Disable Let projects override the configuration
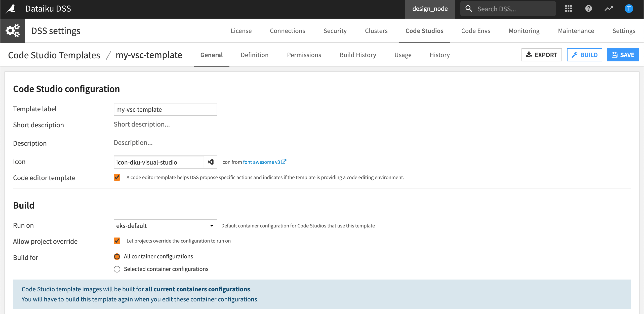This screenshot has width=644, height=314. pyautogui.click(x=117, y=241)
